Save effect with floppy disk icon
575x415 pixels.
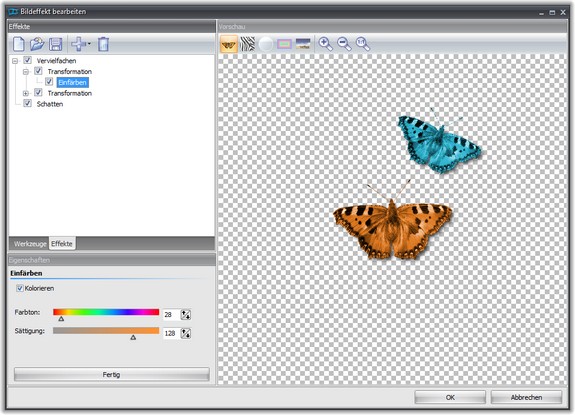[55, 44]
